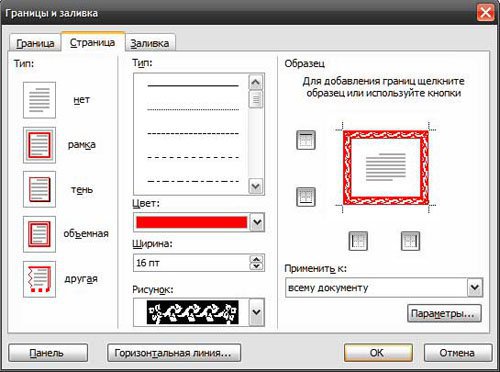Click the Рисунок art pattern preview
500x372 pixels.
click(193, 312)
